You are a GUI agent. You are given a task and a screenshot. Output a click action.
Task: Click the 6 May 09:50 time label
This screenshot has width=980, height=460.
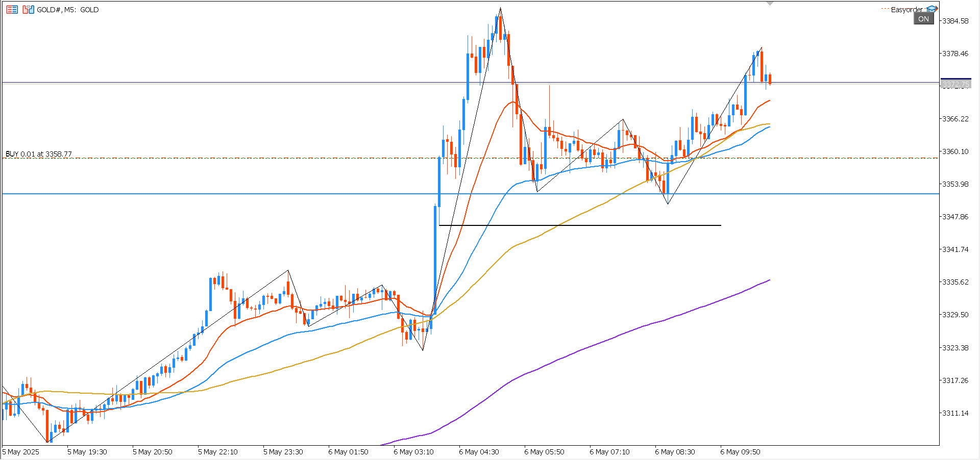click(x=740, y=452)
